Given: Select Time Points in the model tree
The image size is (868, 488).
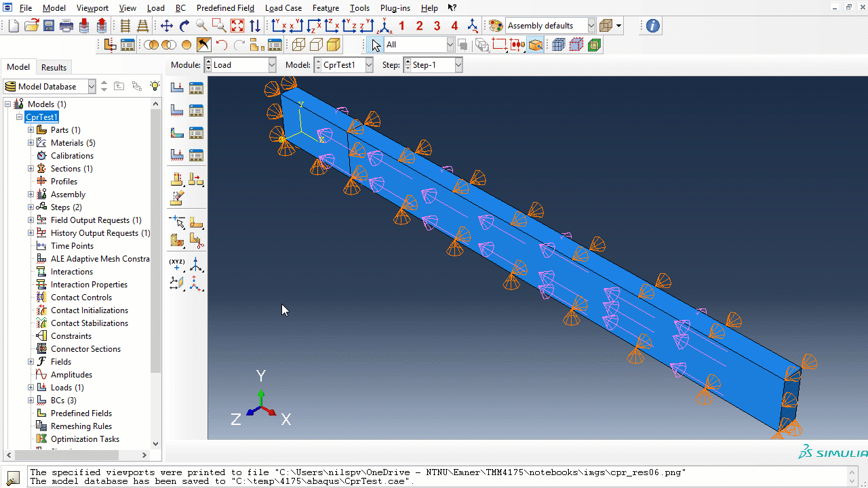Looking at the screenshot, I should 72,246.
